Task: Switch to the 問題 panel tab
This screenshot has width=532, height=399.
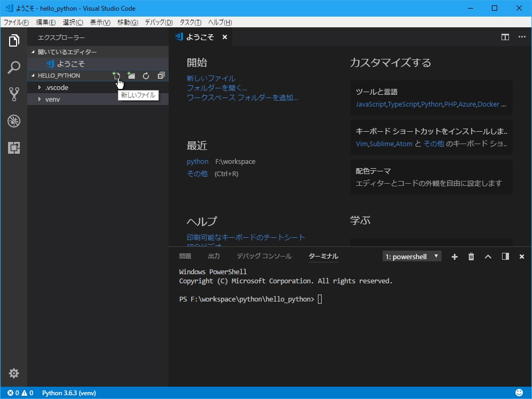Action: [185, 256]
